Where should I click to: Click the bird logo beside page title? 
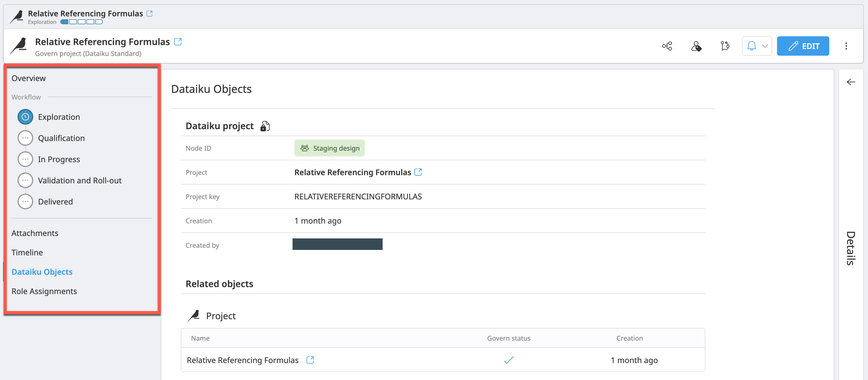[19, 46]
